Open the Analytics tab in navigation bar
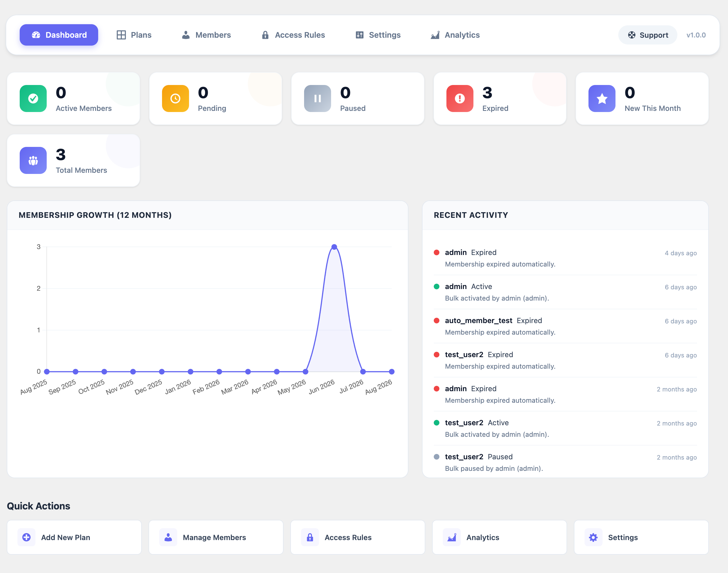728x573 pixels. pyautogui.click(x=455, y=35)
